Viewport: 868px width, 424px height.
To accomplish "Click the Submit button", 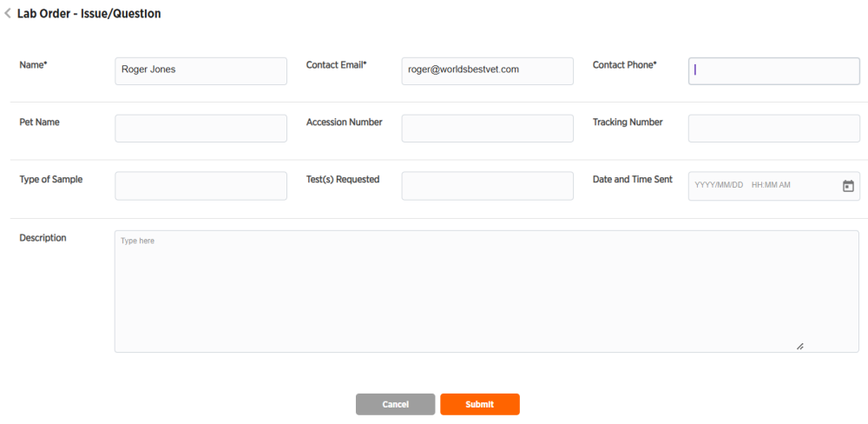I will pyautogui.click(x=480, y=405).
